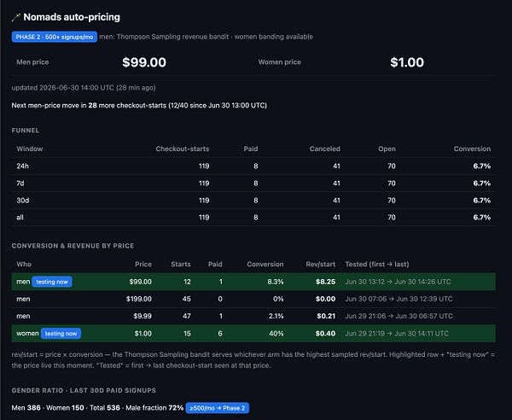Click the 'Jun 29 21:19 → Jun 30 14:11 UTC' date range
Viewport: 512px width, 420px height.
pos(397,334)
